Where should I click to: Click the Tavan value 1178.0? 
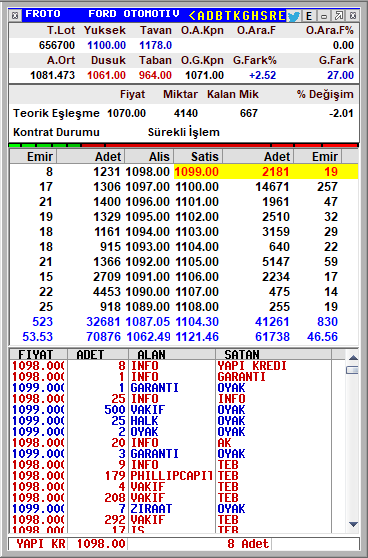[x=156, y=45]
